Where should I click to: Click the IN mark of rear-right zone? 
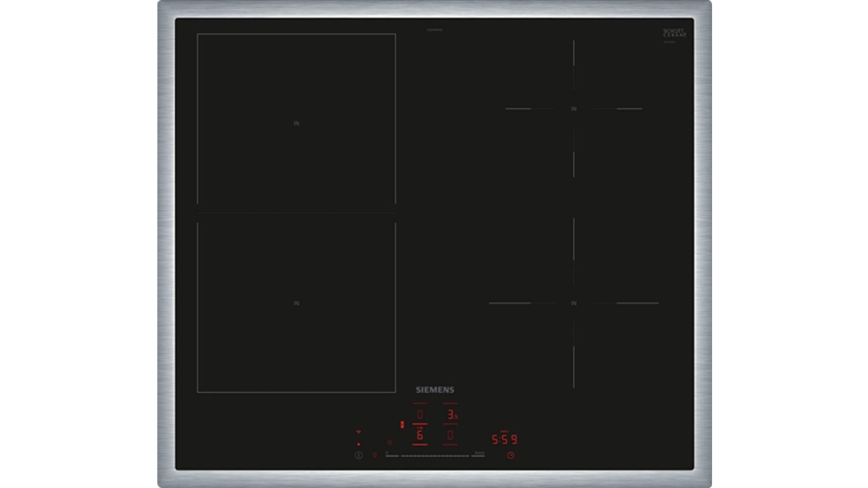[x=574, y=109]
